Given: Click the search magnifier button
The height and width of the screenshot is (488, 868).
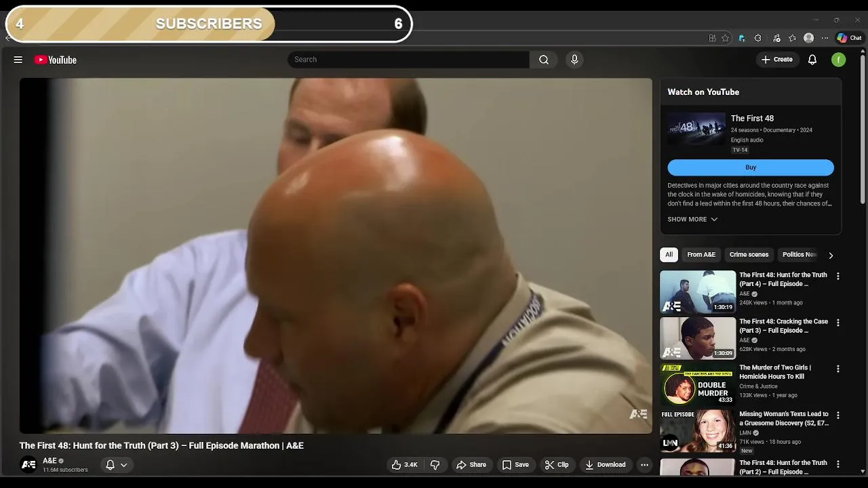Looking at the screenshot, I should pyautogui.click(x=544, y=60).
